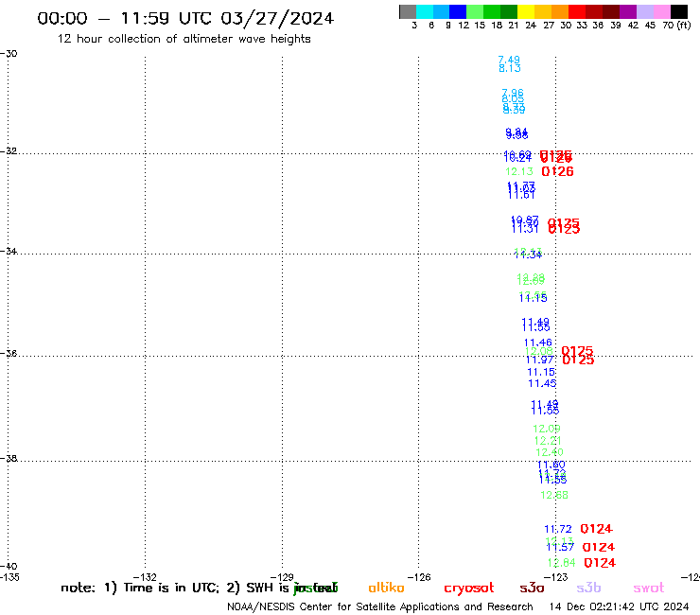Click the green 12.68 value

coord(554,495)
